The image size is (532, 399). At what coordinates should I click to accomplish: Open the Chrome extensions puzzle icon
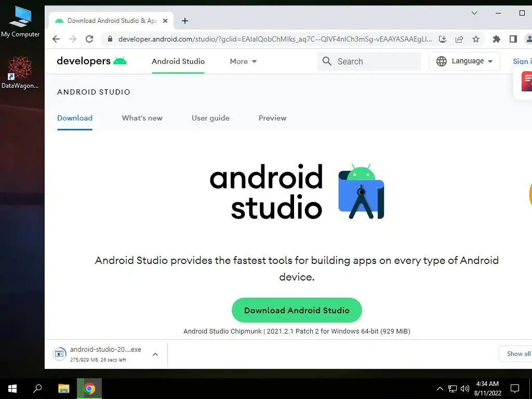(496, 39)
